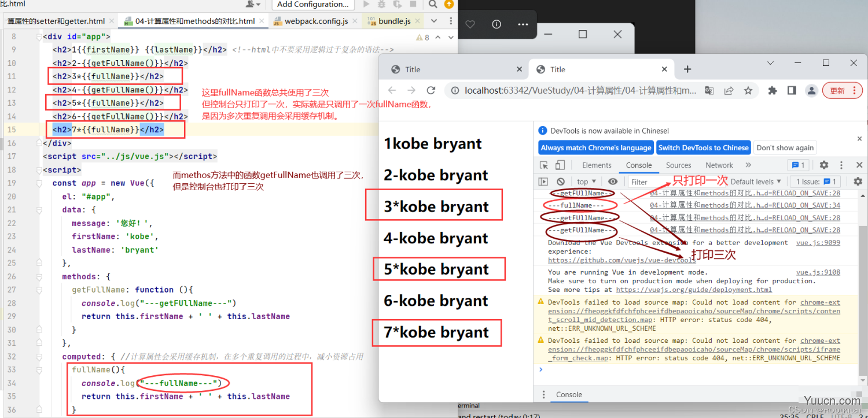
Task: Close the first Chrome Title tab
Action: (x=519, y=69)
